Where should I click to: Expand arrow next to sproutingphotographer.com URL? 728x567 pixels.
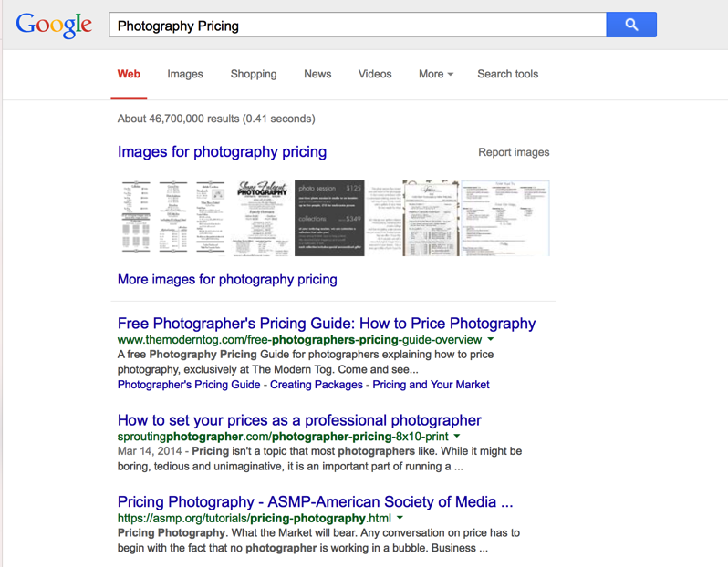click(x=457, y=436)
